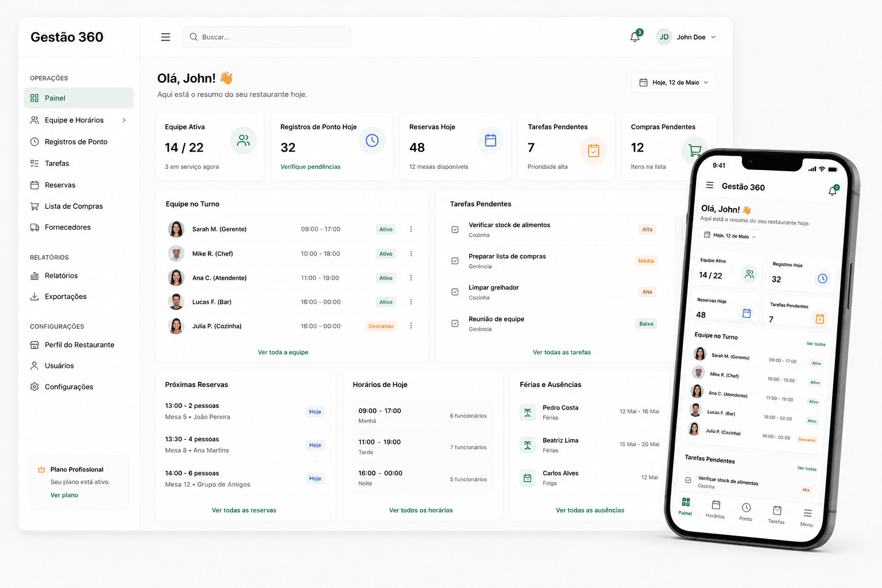Open options menu for Sarah M. row
The image size is (882, 588).
click(411, 229)
